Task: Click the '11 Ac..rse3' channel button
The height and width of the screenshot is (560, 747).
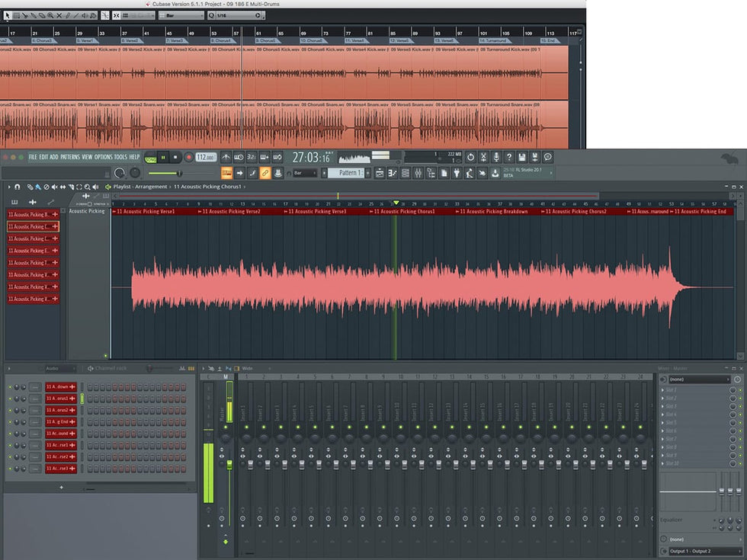Action: [x=59, y=468]
